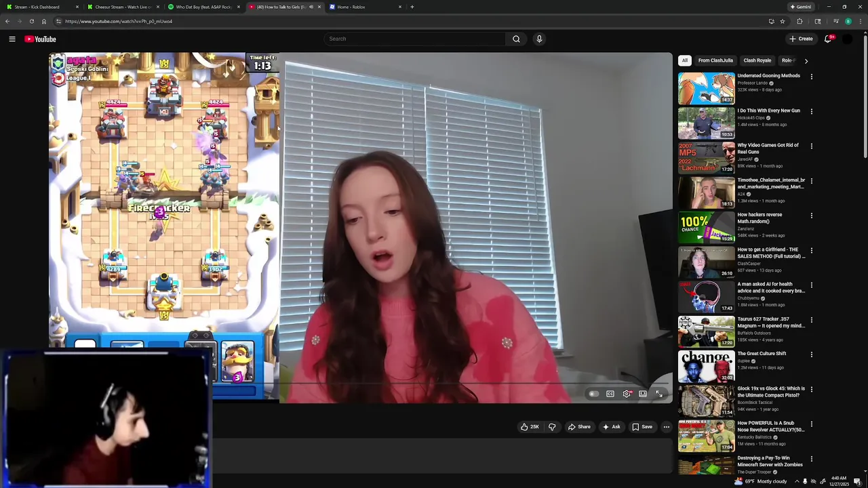
Task: Open options menu for A man asked AI video
Action: point(812,285)
